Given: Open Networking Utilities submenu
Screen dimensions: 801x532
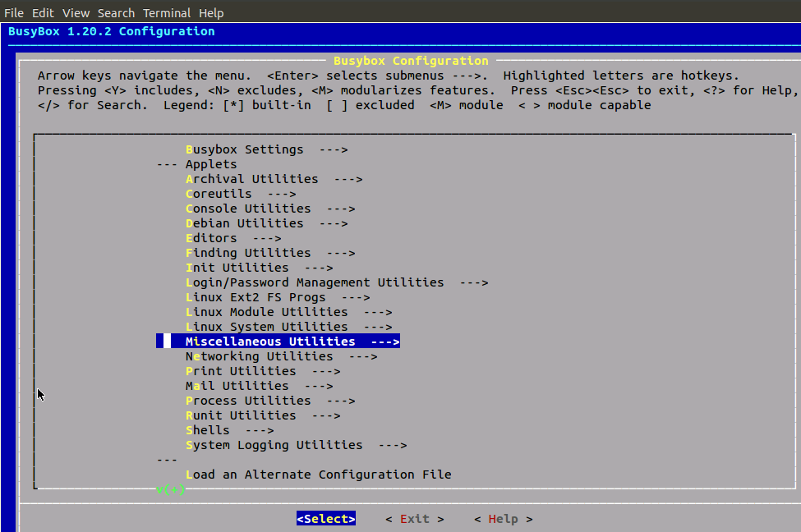Looking at the screenshot, I should pyautogui.click(x=282, y=356).
